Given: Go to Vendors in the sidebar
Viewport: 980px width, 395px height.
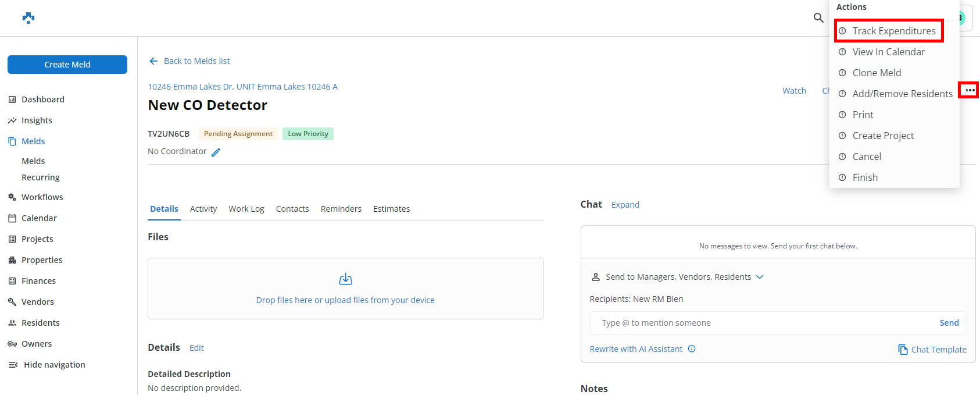Looking at the screenshot, I should coord(37,302).
